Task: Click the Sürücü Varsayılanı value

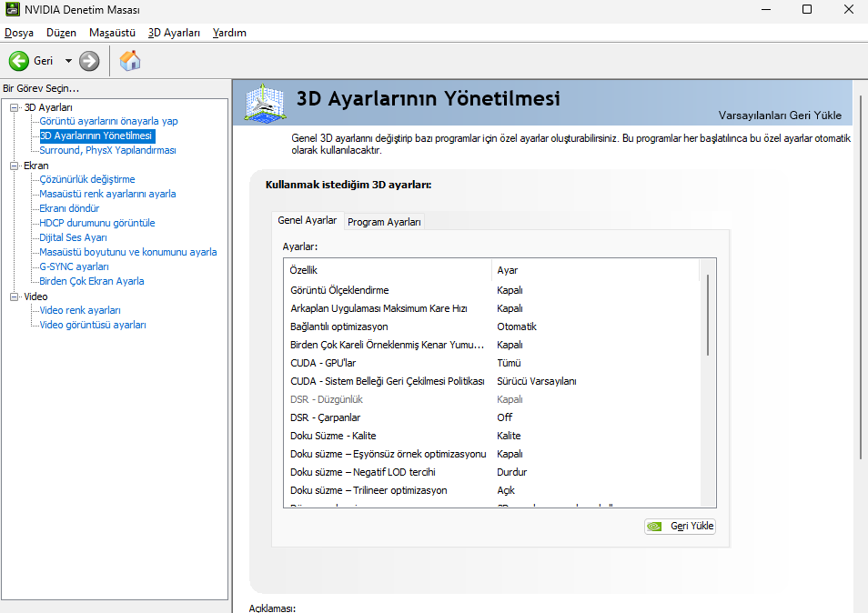Action: pyautogui.click(x=537, y=382)
